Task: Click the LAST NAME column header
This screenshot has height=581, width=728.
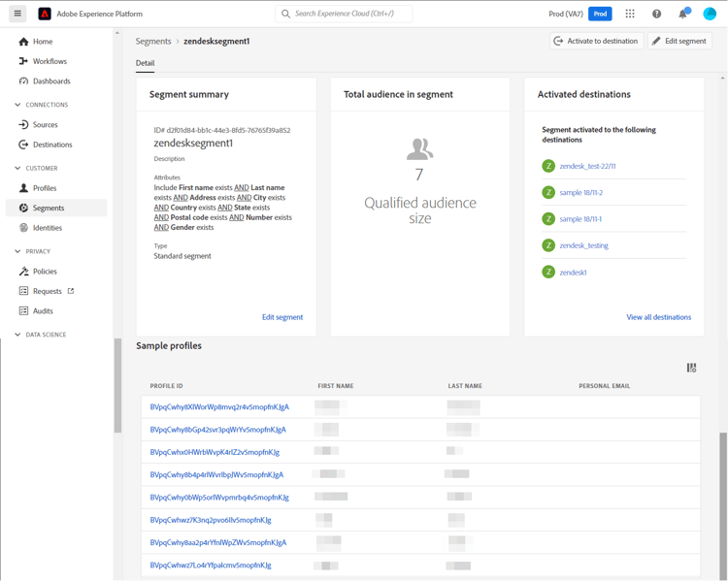Action: click(x=465, y=386)
